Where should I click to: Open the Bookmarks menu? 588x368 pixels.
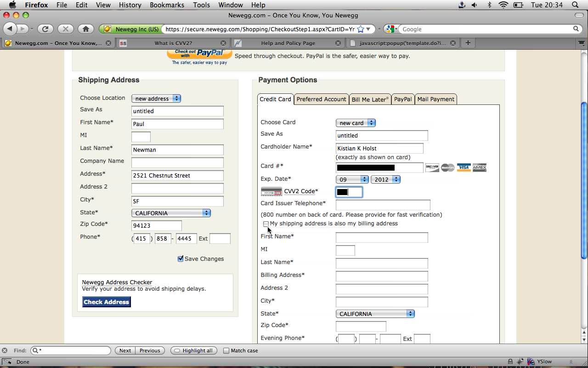pos(167,5)
